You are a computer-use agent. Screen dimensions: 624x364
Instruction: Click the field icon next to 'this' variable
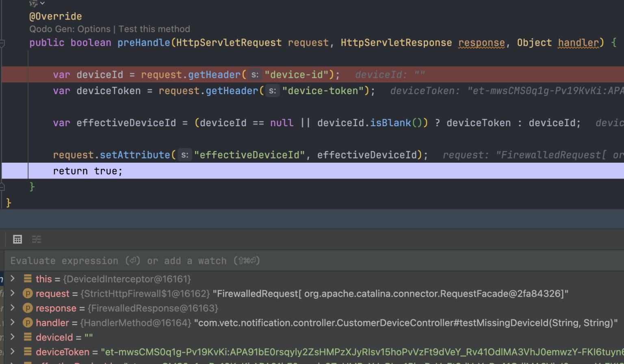[28, 279]
